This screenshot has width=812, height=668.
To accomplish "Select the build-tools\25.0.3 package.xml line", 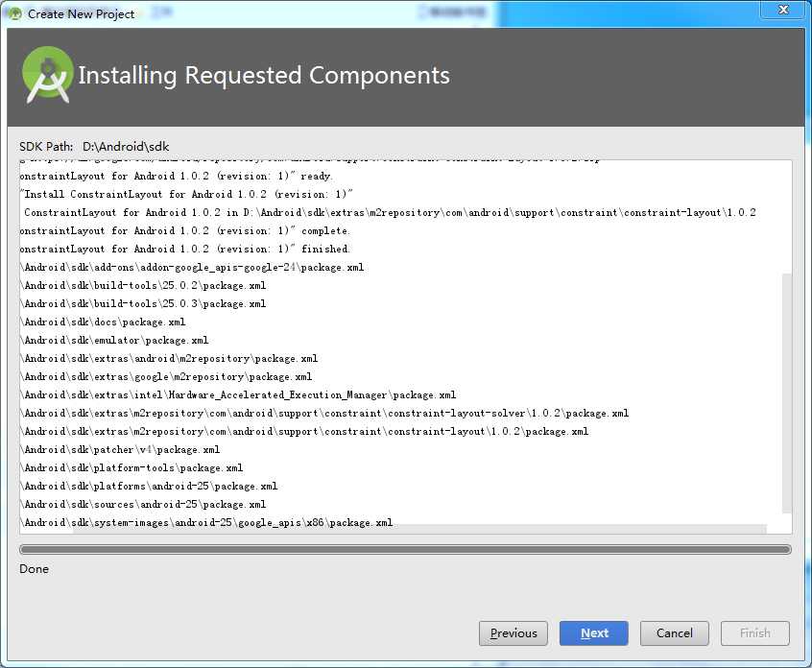I will [x=143, y=303].
